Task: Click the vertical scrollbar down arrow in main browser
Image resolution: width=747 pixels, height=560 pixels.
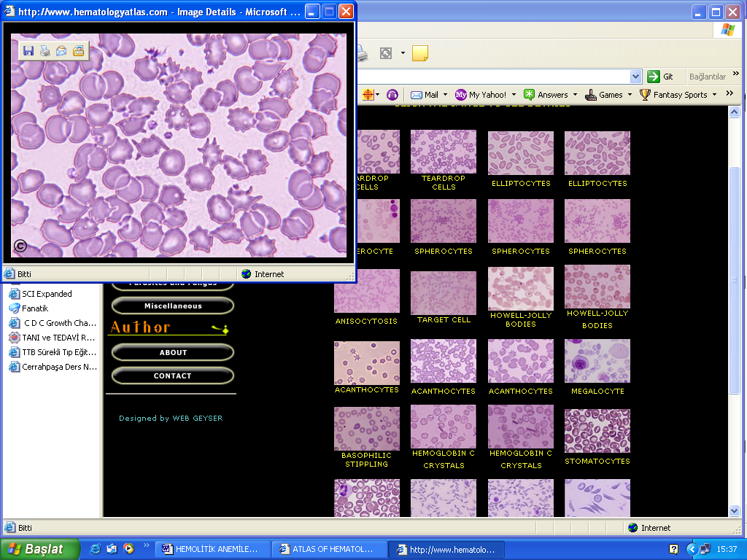Action: tap(734, 510)
